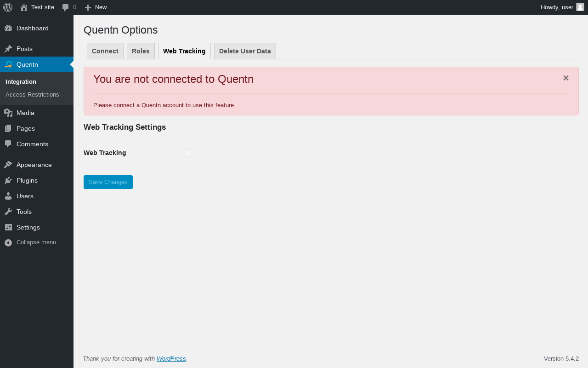
Task: Open the Test site link
Action: click(43, 7)
